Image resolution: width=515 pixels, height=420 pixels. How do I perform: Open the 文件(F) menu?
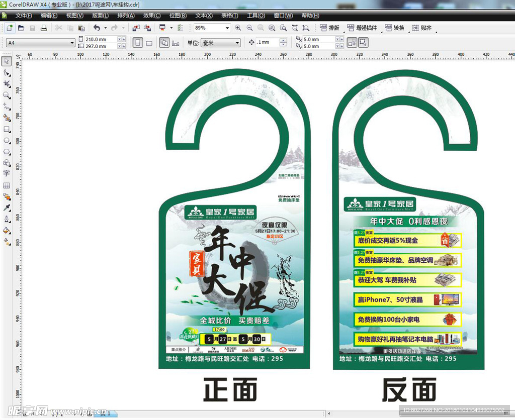[23, 16]
